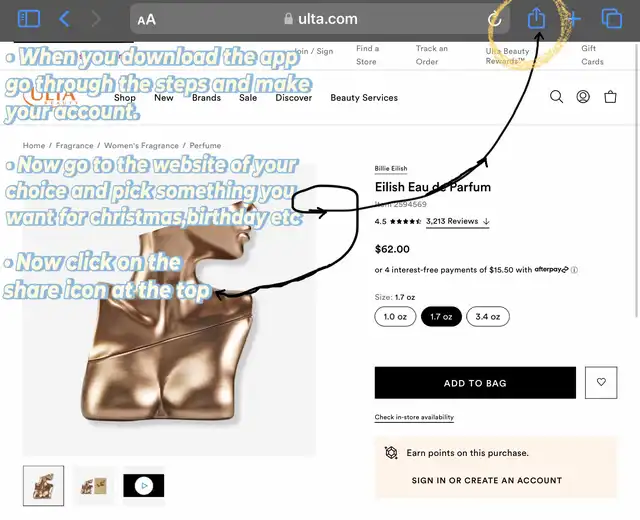The width and height of the screenshot is (640, 520).
Task: Go back with the browser back arrow
Action: pos(64,19)
